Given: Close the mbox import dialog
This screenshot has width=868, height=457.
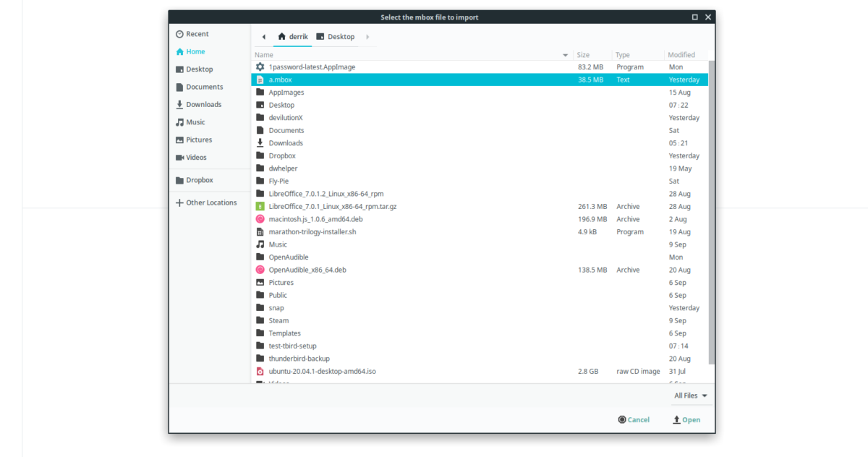Looking at the screenshot, I should coord(708,17).
